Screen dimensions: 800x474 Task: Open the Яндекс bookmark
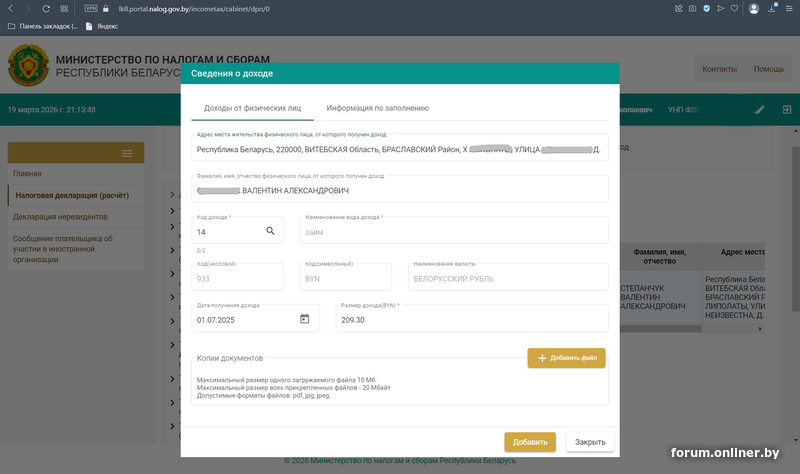[x=102, y=26]
